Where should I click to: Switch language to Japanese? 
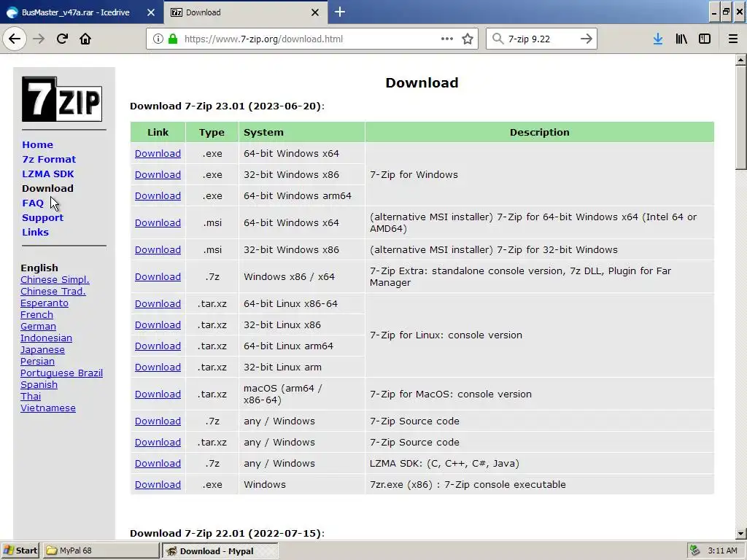tap(42, 350)
